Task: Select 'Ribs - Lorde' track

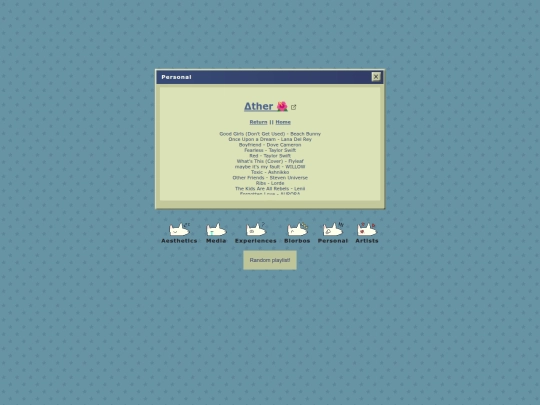Action: 270,183
